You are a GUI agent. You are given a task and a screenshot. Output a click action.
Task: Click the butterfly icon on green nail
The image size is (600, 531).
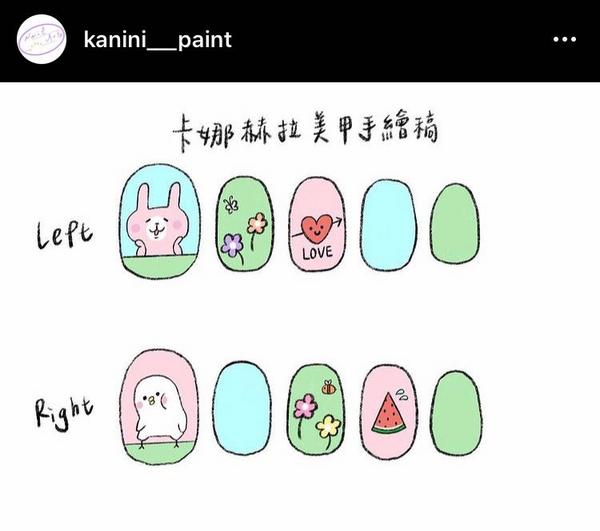[x=231, y=205]
